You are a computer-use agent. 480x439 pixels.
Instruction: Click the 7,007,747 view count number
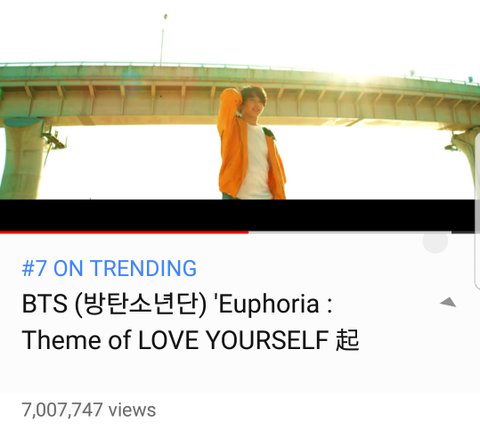(62, 409)
